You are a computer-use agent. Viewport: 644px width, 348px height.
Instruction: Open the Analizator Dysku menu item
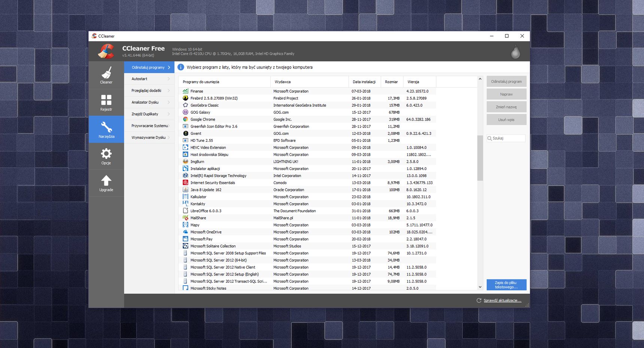(x=149, y=102)
